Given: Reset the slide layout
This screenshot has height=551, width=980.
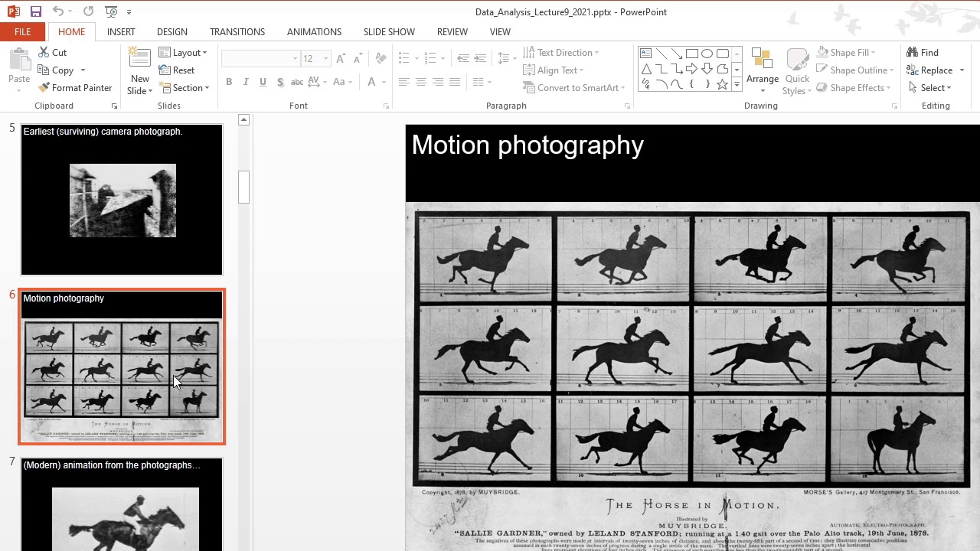Looking at the screenshot, I should click(x=177, y=70).
